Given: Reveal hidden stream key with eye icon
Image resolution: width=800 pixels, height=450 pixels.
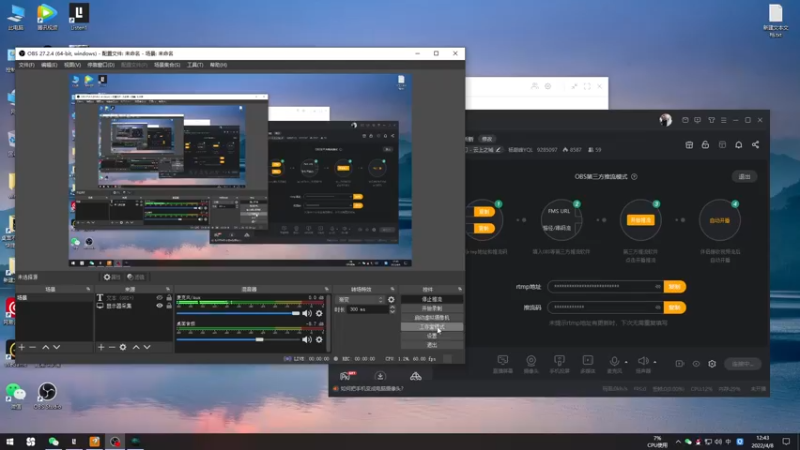Looking at the screenshot, I should point(658,307).
